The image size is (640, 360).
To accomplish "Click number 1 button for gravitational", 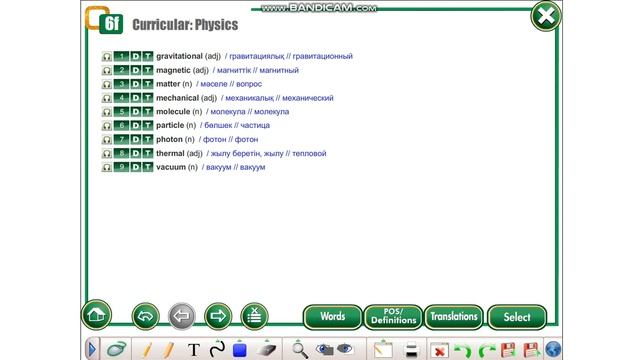I will click(121, 56).
